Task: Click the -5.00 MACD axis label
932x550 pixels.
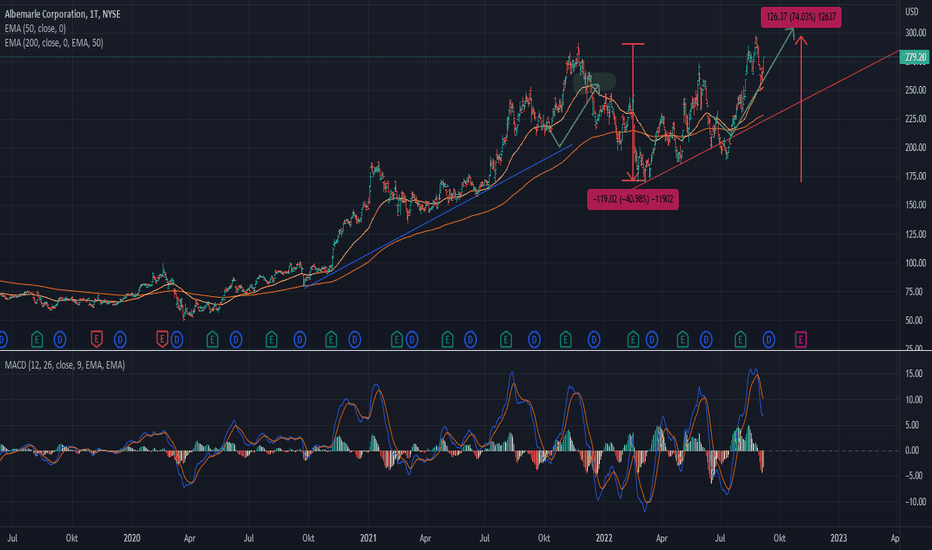Action: coord(914,476)
